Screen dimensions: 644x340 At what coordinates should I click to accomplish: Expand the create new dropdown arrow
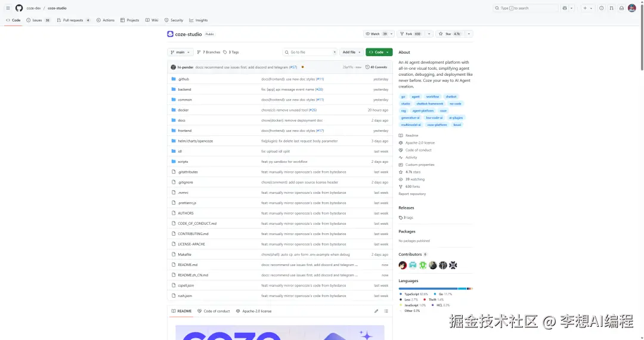tap(591, 8)
